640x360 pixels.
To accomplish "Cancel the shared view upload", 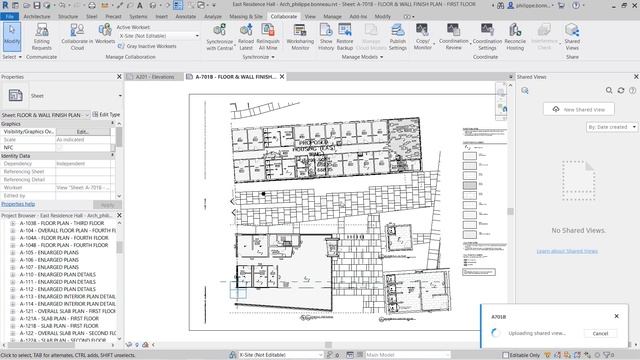I will point(600,333).
